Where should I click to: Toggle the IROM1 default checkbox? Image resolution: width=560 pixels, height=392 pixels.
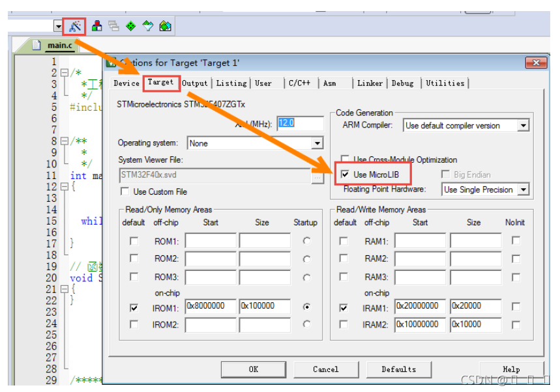click(134, 307)
